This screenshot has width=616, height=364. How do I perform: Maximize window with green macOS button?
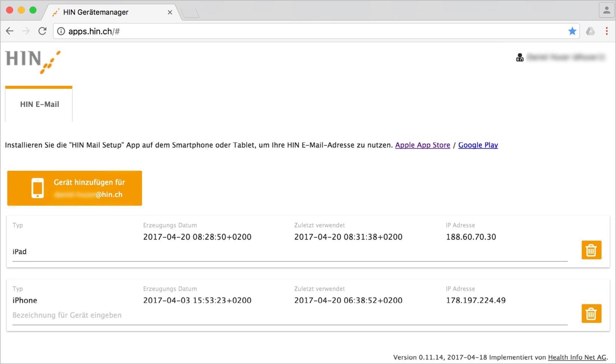[x=33, y=10]
